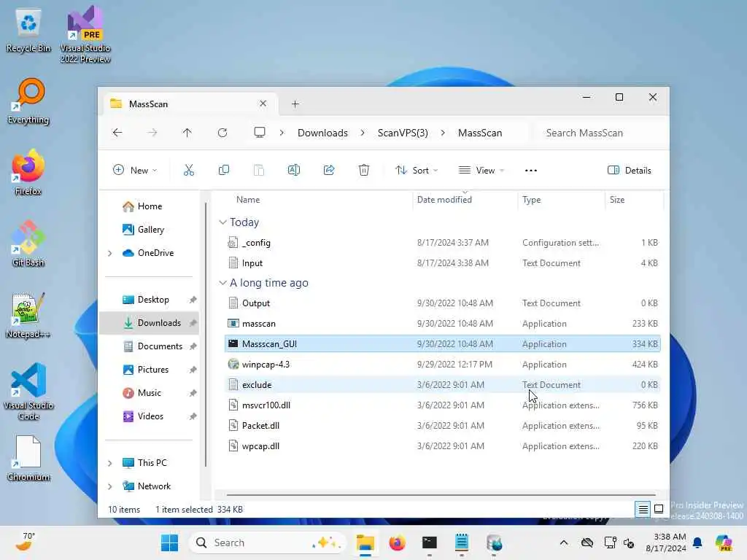The width and height of the screenshot is (747, 560).
Task: Open Git Bash desktop shortcut
Action: pos(28,244)
